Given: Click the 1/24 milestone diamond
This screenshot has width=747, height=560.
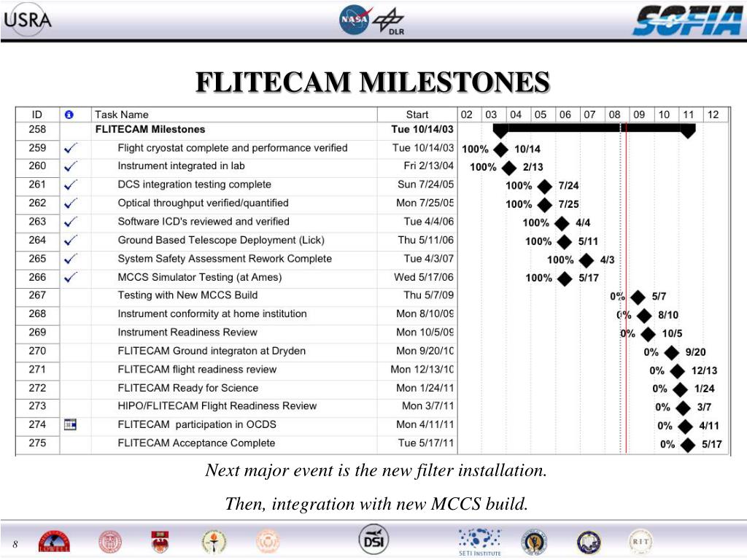Looking at the screenshot, I should (x=681, y=389).
